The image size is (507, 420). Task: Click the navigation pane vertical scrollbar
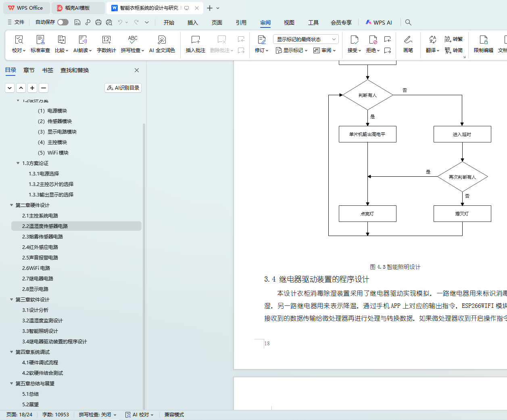coord(144,242)
